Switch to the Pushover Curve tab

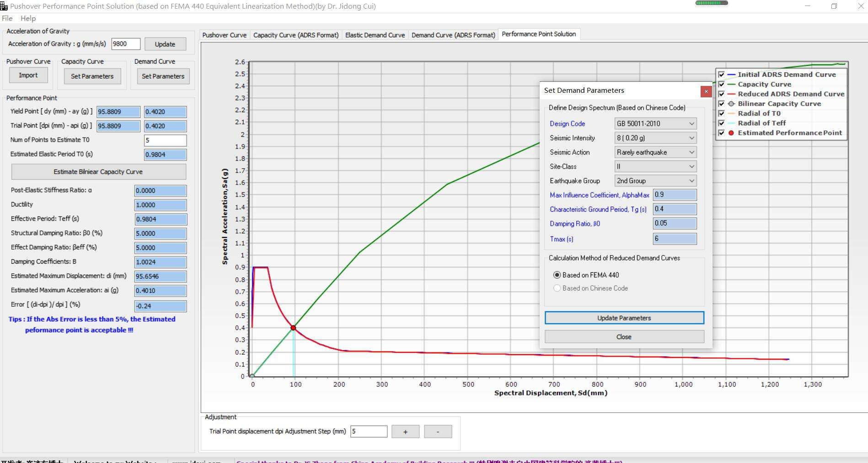(x=224, y=35)
